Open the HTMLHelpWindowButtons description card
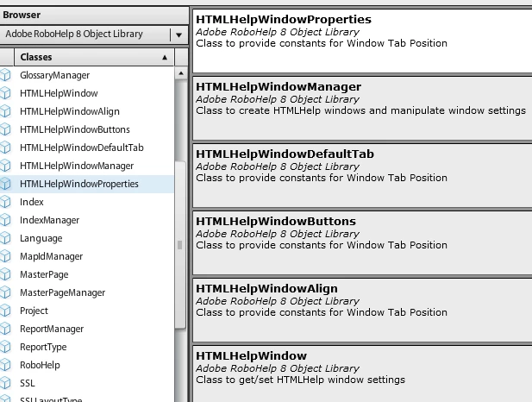This screenshot has height=402, width=532. pos(362,242)
